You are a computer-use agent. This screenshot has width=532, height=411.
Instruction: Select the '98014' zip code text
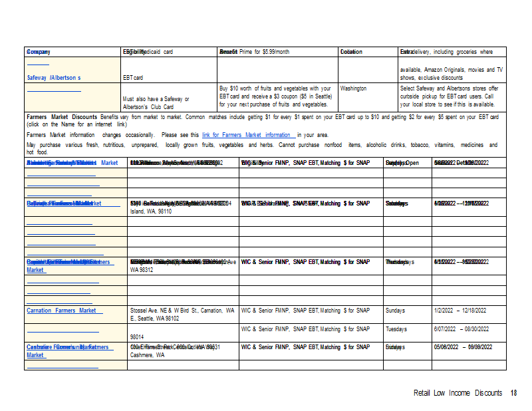137,337
